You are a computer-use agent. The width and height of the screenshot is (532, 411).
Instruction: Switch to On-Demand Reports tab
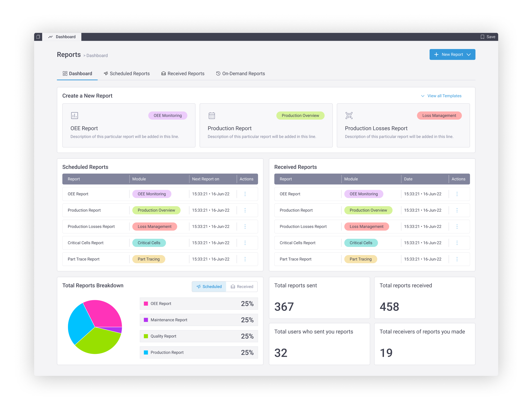coord(240,73)
